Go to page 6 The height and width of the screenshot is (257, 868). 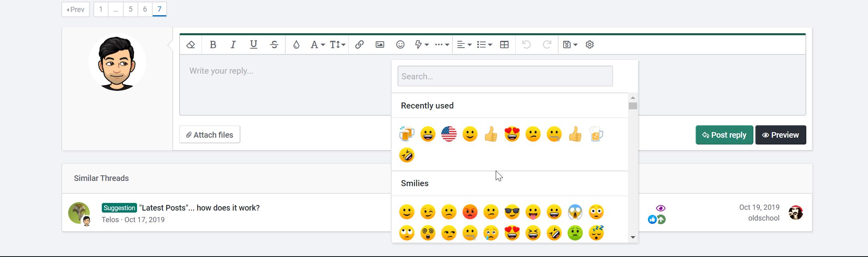(145, 9)
